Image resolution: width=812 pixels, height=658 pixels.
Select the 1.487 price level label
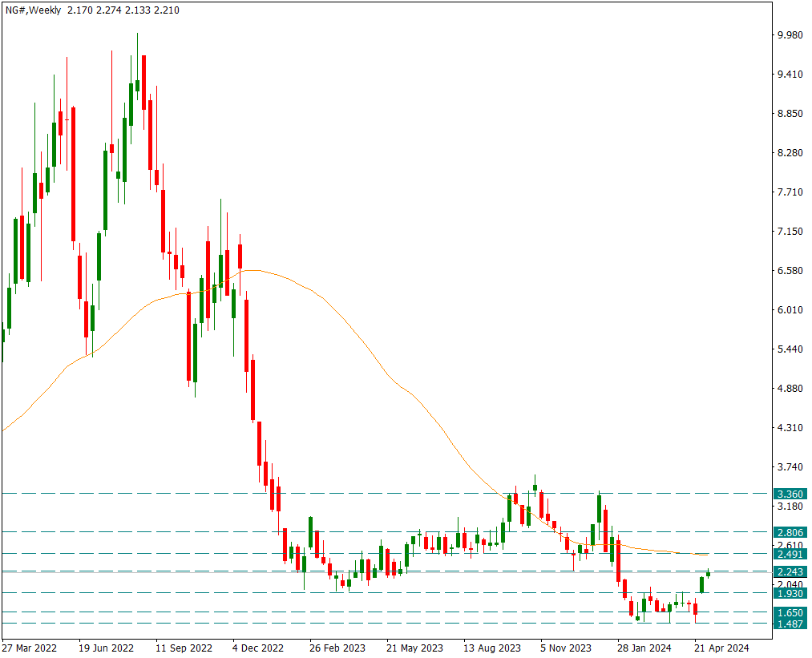(x=790, y=624)
